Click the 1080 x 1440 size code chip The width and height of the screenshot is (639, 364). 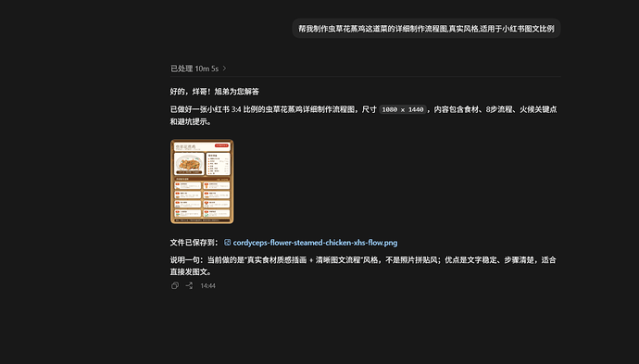coord(403,109)
